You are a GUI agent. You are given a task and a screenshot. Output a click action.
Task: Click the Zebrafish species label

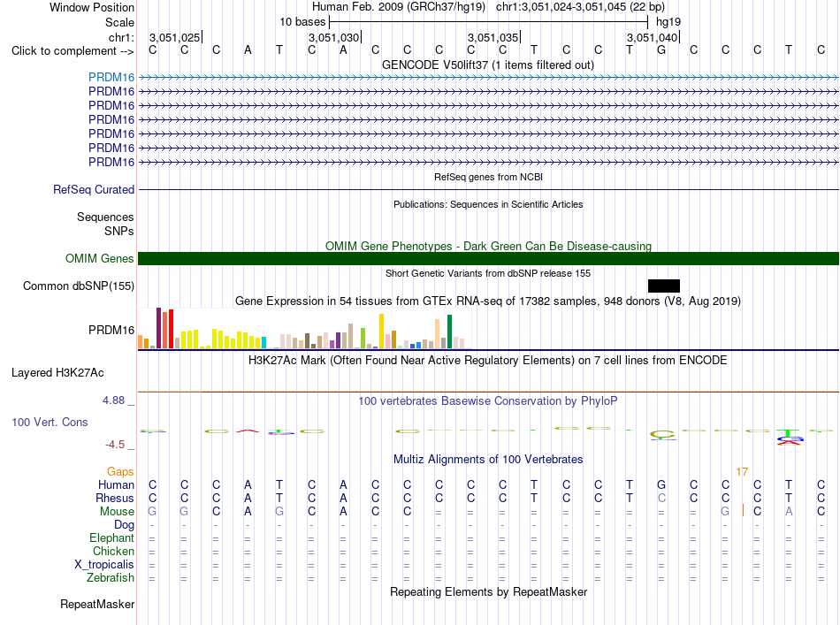(x=111, y=578)
